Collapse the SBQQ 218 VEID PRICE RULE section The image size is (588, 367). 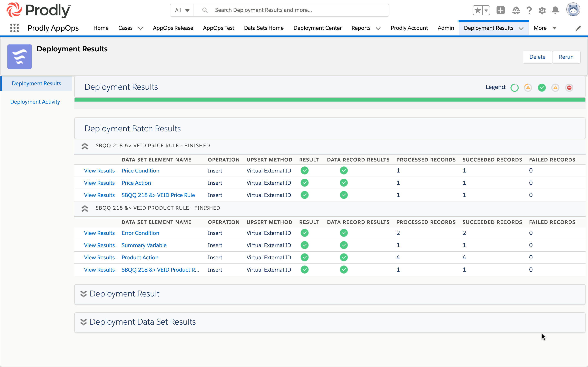coord(85,146)
